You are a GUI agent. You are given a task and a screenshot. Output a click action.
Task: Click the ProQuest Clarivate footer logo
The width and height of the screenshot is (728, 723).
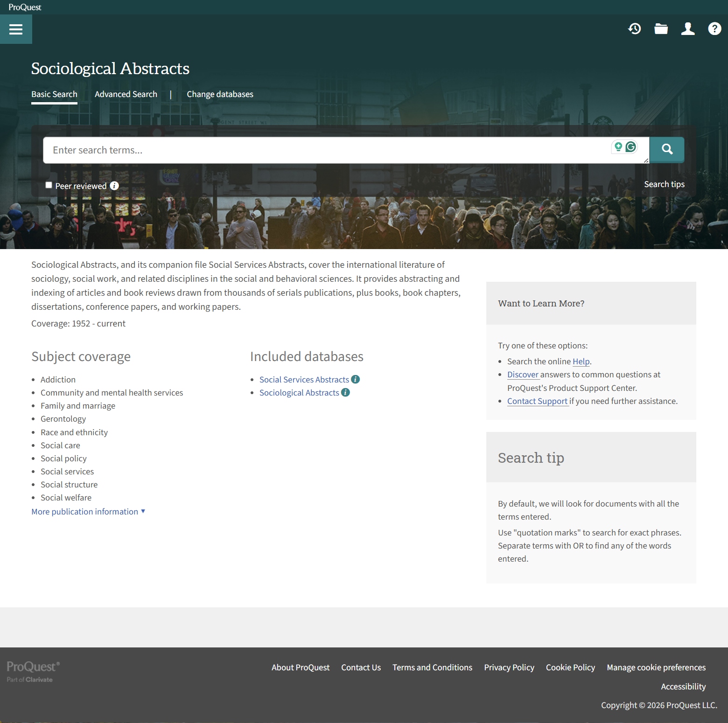tap(33, 671)
